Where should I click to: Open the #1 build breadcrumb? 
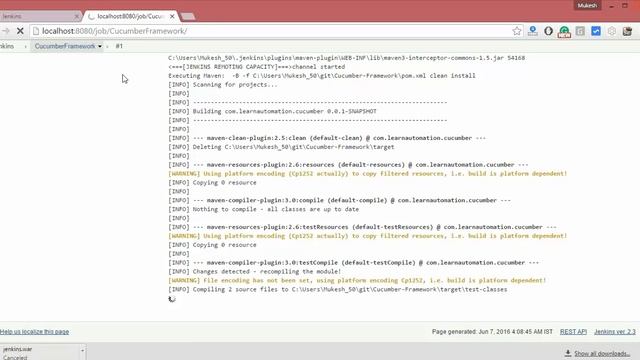(x=119, y=46)
